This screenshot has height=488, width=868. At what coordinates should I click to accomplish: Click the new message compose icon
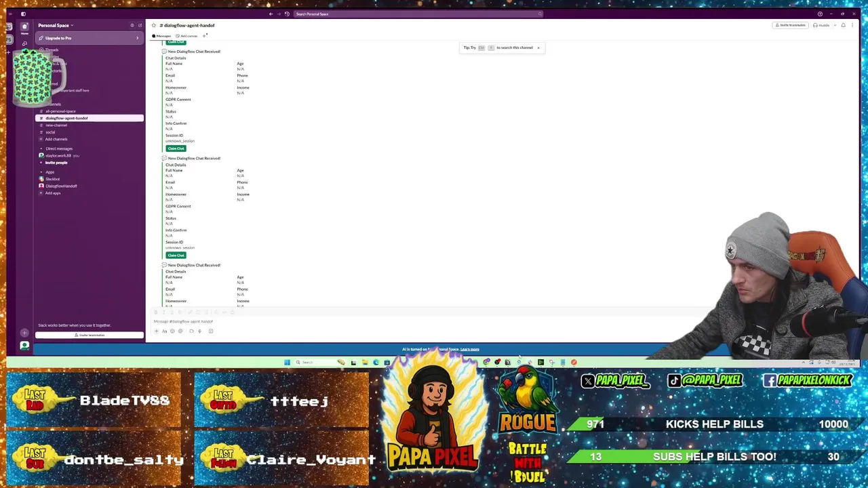140,25
